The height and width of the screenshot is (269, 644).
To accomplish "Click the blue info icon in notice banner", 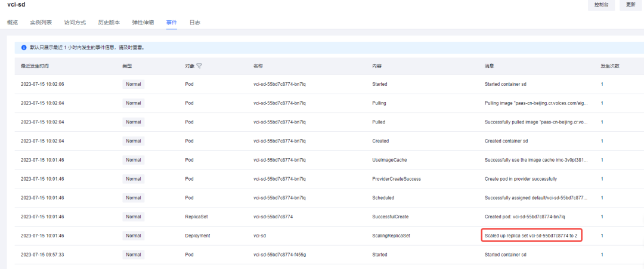I will [x=24, y=47].
